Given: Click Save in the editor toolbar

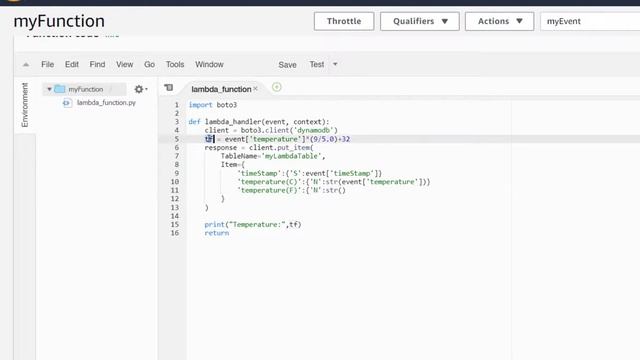Looking at the screenshot, I should (x=287, y=65).
